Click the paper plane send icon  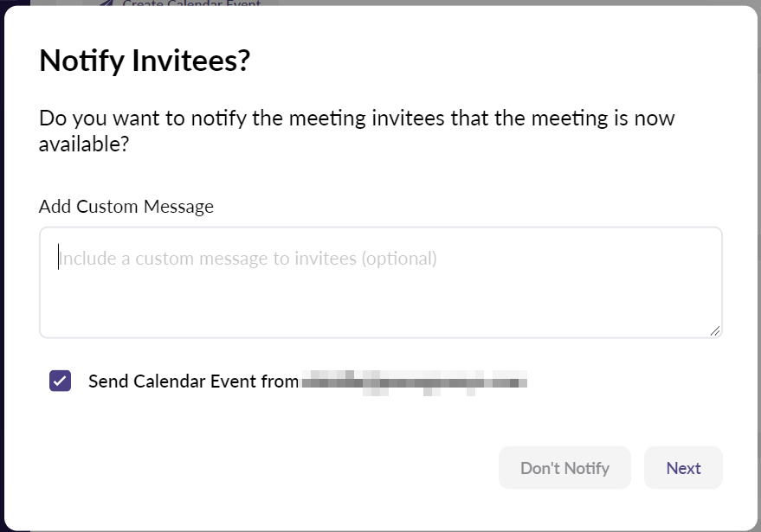click(x=106, y=3)
